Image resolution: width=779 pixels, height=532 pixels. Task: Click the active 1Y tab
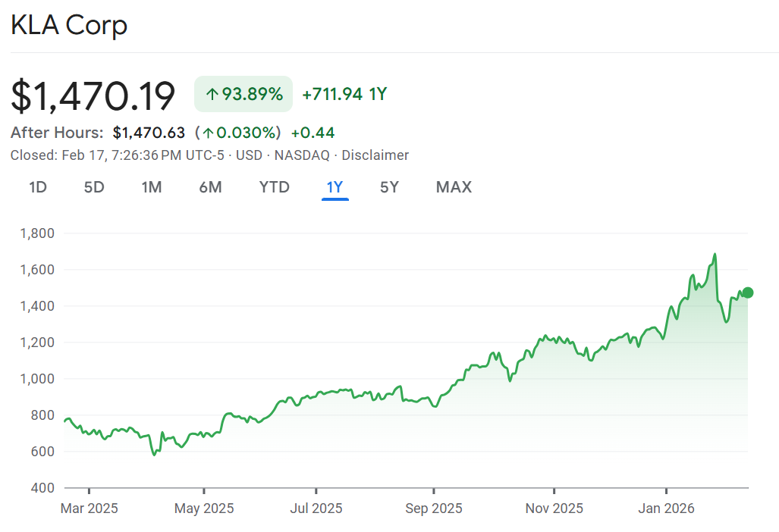point(335,187)
